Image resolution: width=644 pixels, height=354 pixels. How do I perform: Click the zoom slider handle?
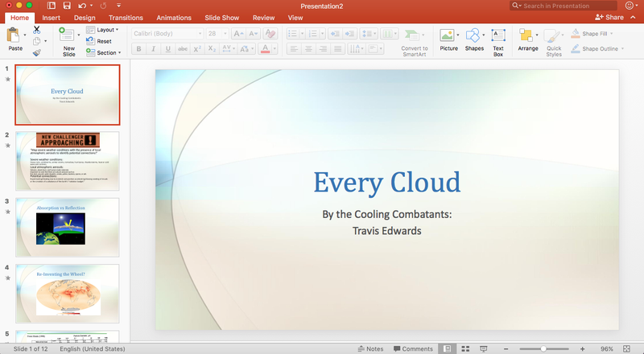coord(545,348)
